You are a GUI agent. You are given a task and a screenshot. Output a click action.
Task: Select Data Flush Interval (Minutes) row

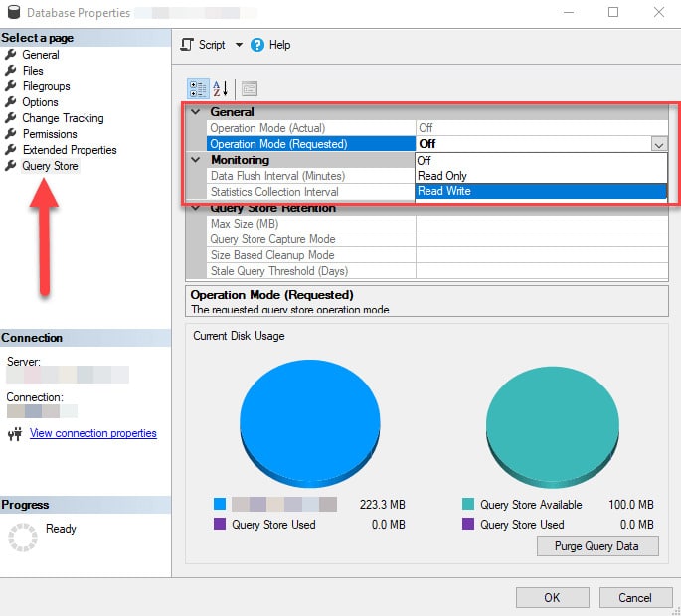click(311, 176)
